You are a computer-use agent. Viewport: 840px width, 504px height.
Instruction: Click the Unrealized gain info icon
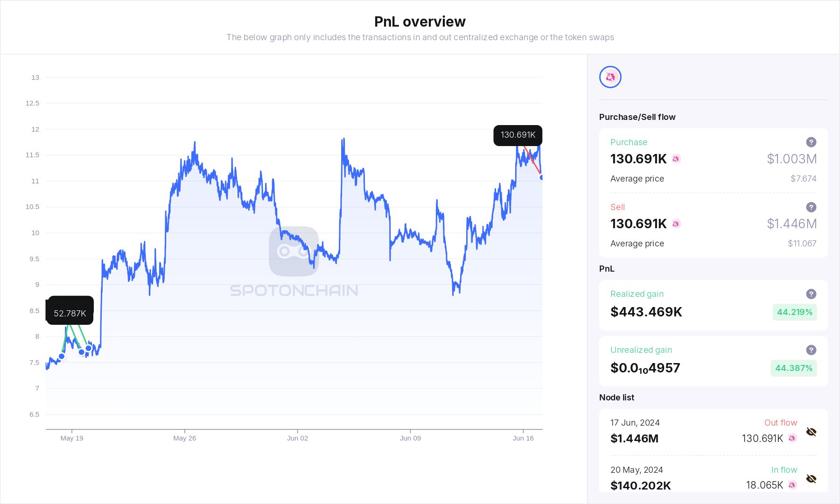pos(811,350)
